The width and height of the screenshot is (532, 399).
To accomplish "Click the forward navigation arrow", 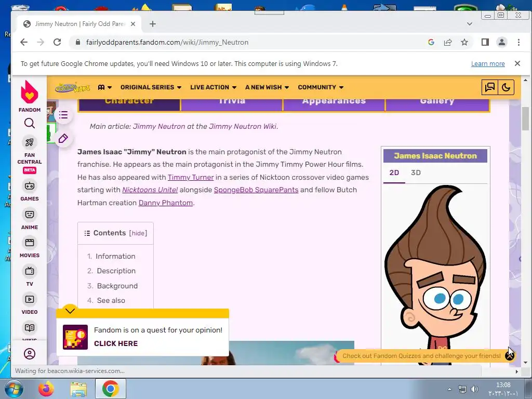I will [41, 42].
